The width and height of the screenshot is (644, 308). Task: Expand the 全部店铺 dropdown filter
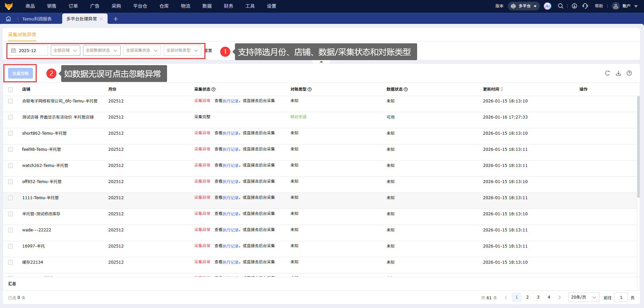click(x=65, y=50)
